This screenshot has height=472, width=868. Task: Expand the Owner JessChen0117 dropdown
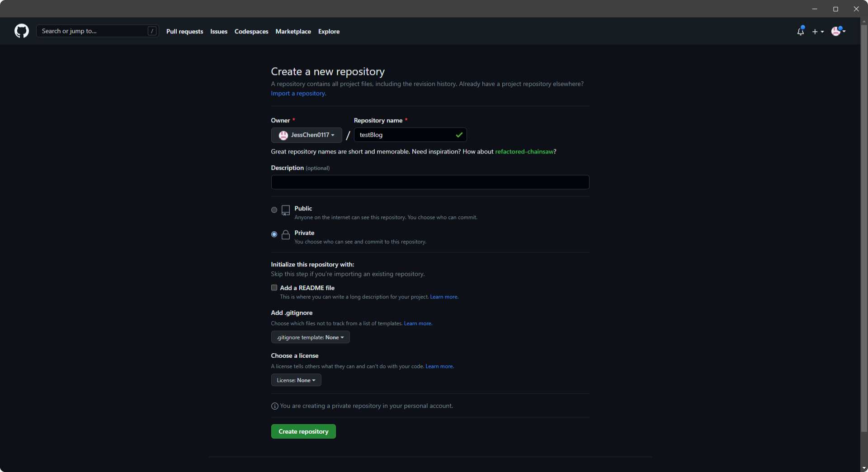307,135
